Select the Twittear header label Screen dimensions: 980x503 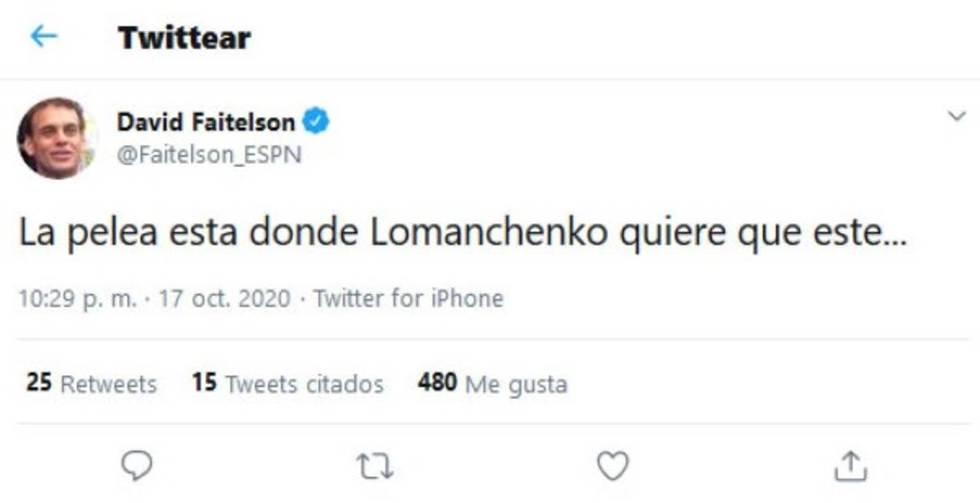pos(184,36)
